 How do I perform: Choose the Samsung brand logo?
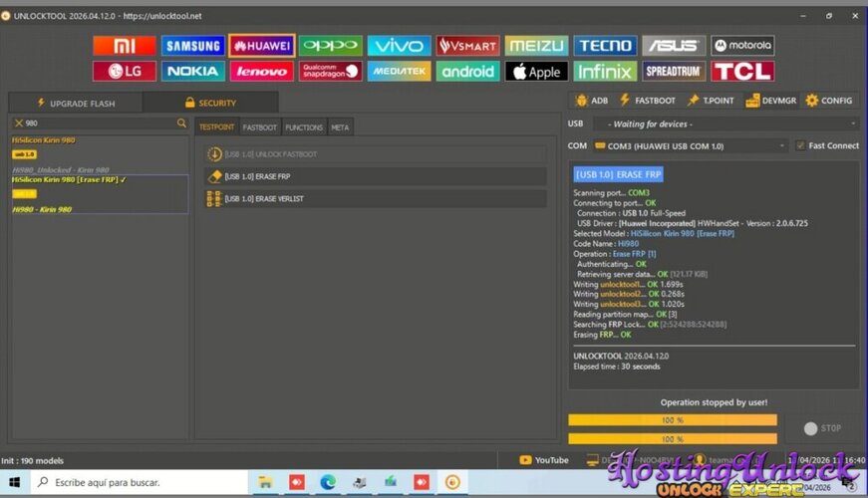(193, 46)
